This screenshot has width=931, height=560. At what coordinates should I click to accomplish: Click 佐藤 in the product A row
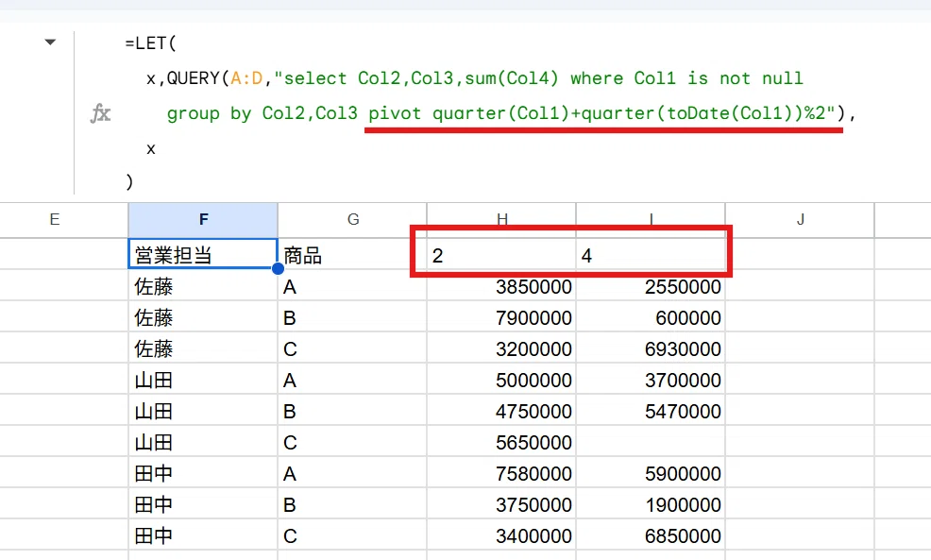(x=203, y=286)
